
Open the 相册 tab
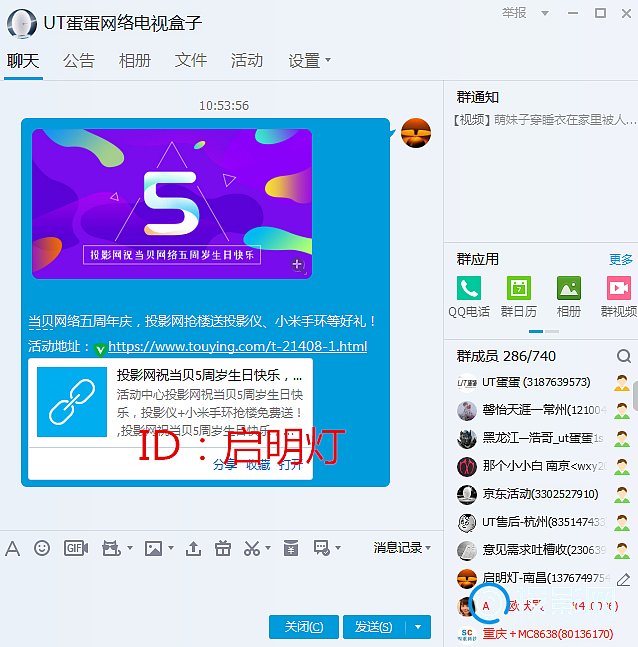click(x=135, y=61)
